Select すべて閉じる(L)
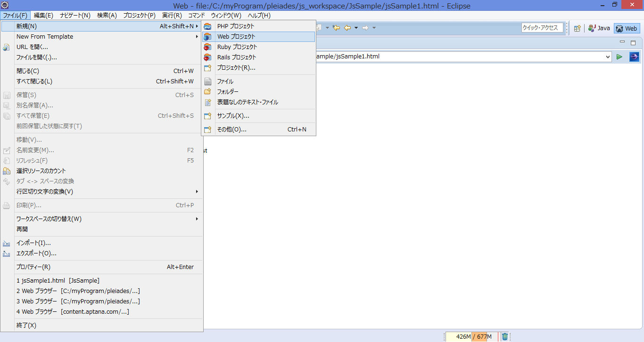The width and height of the screenshot is (644, 342). click(x=102, y=81)
